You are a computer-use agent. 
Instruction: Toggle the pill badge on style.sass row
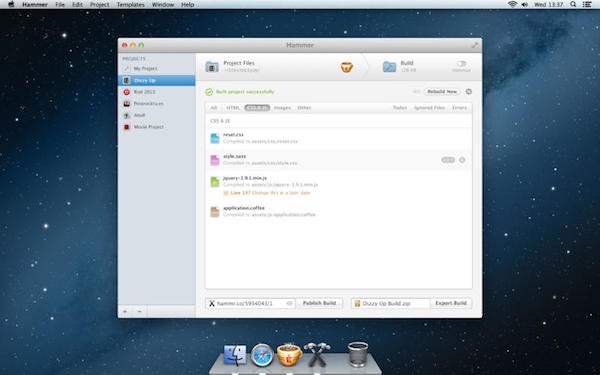coord(448,160)
